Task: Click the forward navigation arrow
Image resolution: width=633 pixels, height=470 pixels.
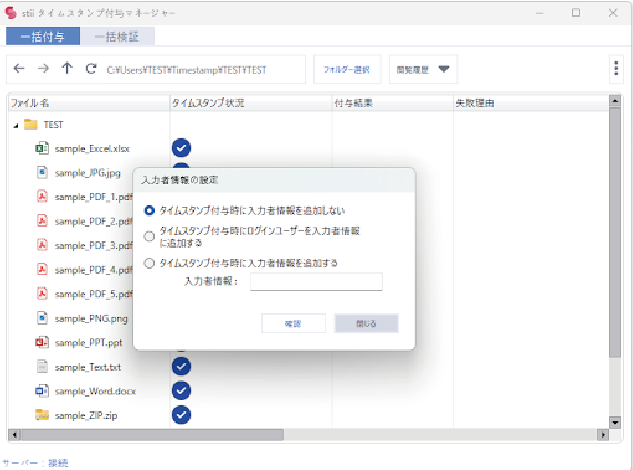Action: [x=42, y=69]
